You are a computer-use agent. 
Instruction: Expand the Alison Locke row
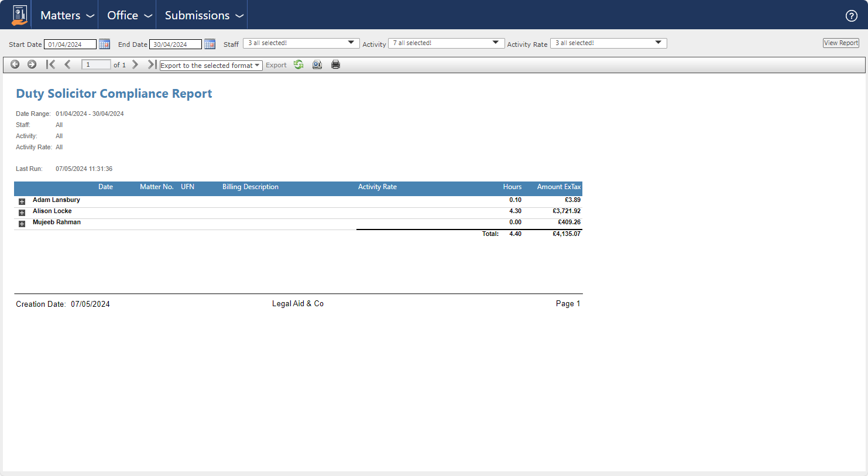click(x=22, y=213)
